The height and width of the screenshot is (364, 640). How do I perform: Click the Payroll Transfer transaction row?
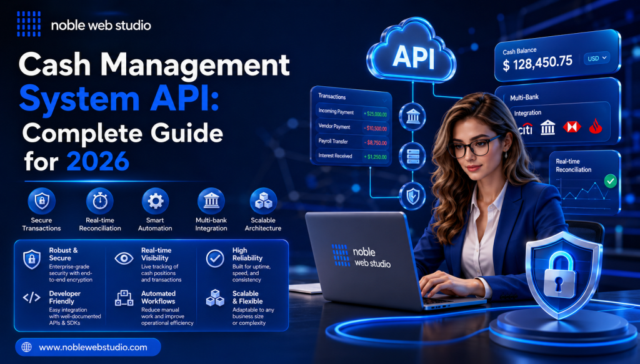pos(352,142)
